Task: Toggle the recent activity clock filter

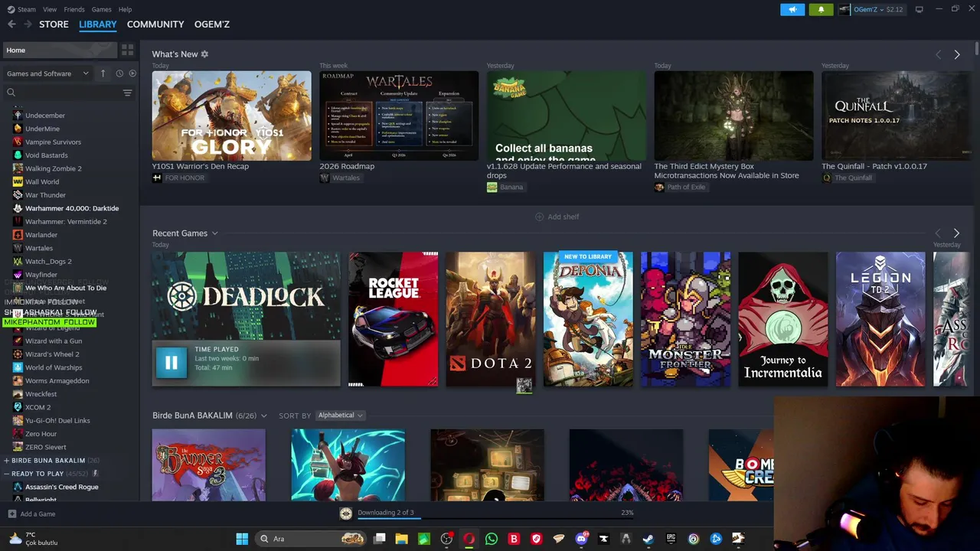Action: point(119,73)
